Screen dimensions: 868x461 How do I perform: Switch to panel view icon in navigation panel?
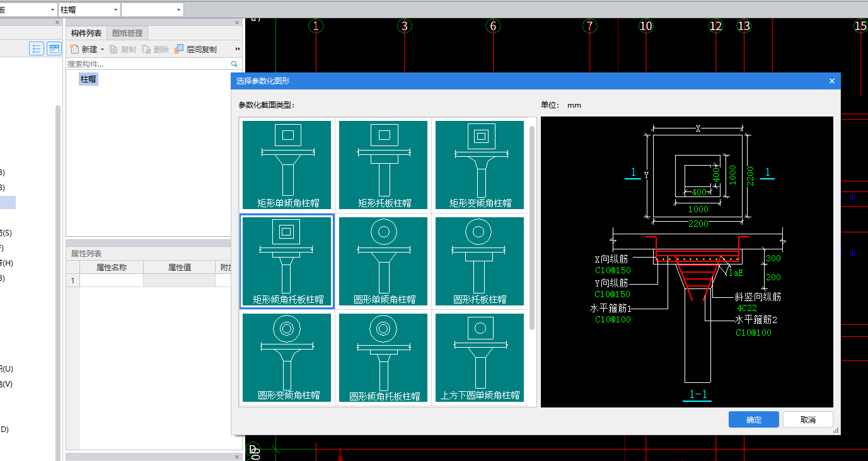point(54,48)
